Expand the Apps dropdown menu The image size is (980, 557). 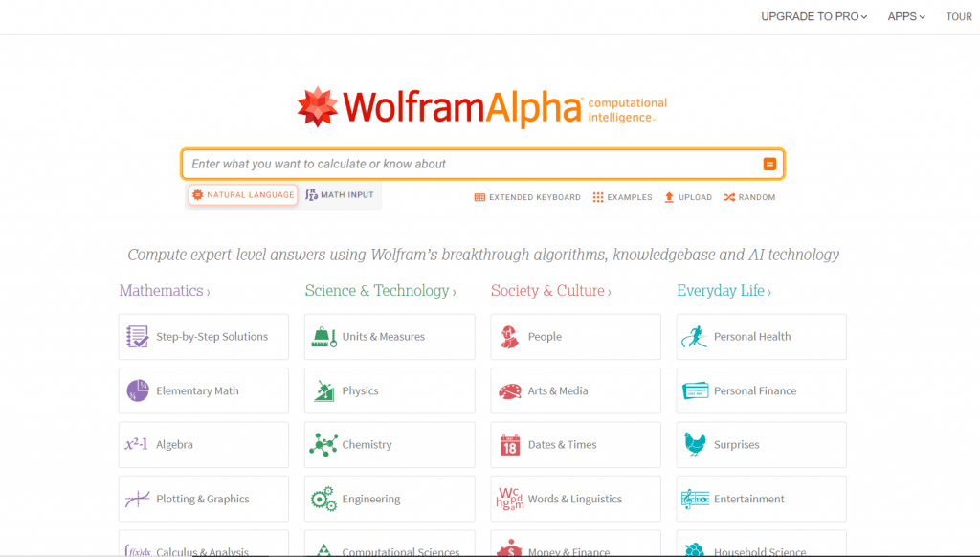pyautogui.click(x=906, y=17)
